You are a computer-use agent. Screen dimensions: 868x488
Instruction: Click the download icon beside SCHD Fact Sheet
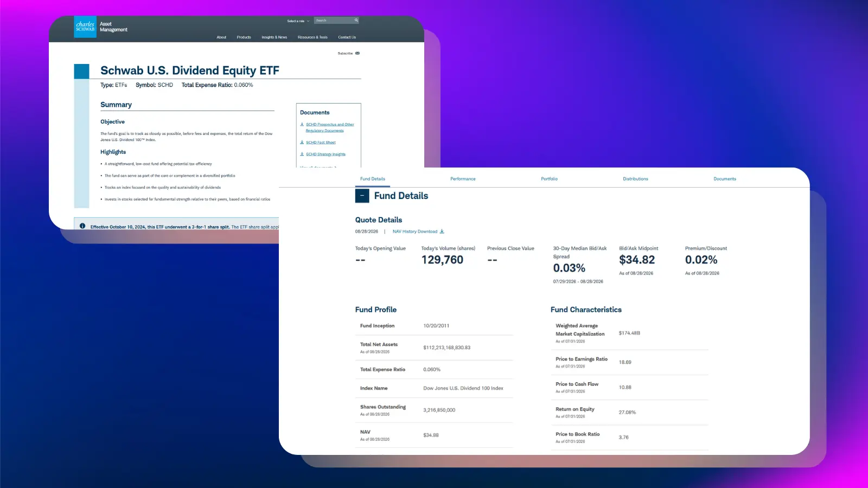(x=302, y=142)
